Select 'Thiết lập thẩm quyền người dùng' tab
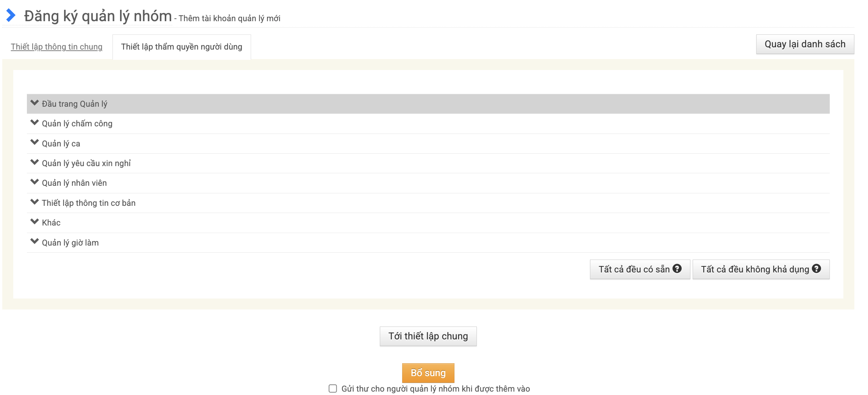868x395 pixels. pyautogui.click(x=181, y=47)
